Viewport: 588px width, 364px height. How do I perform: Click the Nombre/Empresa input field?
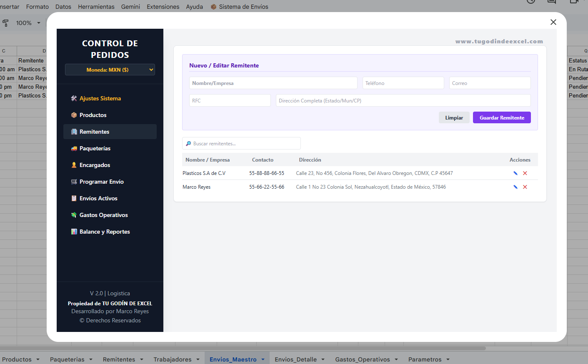pos(273,83)
